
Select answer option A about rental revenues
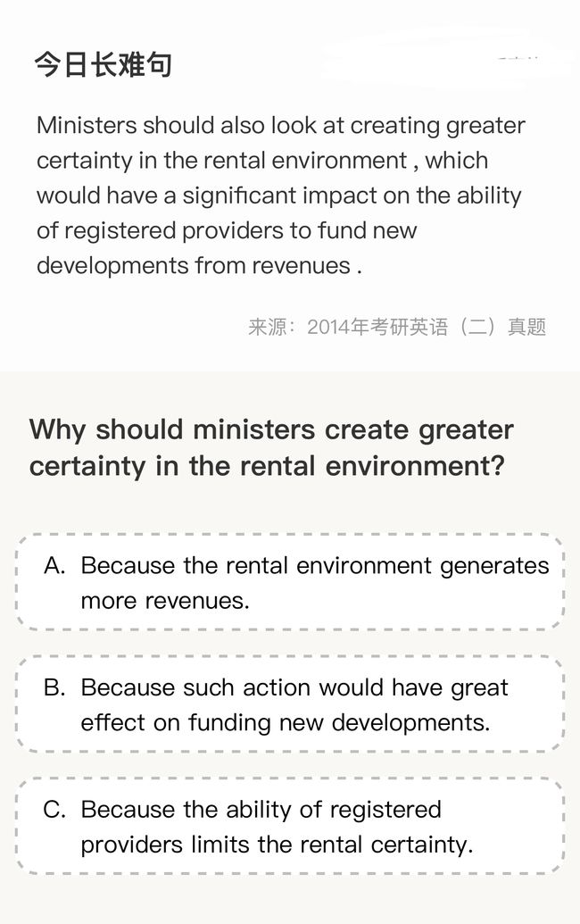pyautogui.click(x=290, y=582)
